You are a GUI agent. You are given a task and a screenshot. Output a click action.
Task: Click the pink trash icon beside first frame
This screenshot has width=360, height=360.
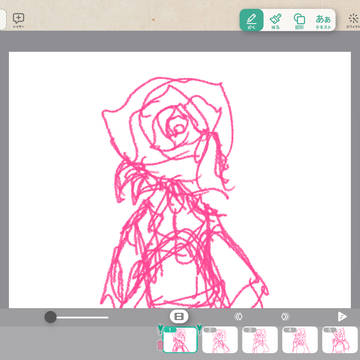pyautogui.click(x=159, y=346)
